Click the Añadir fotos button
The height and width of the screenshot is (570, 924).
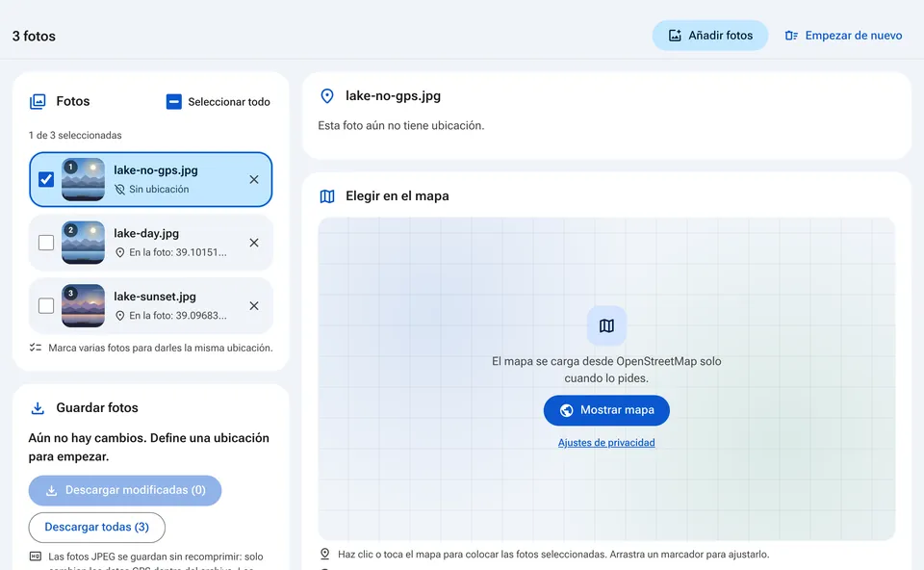click(x=709, y=36)
